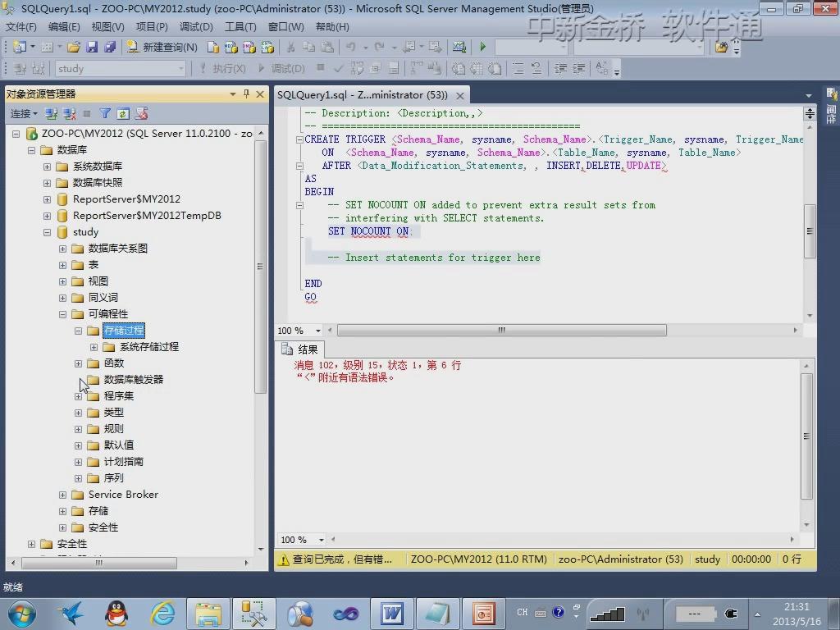Click the green Start Debugging arrow
Screen dimensions: 840x630
tap(482, 47)
